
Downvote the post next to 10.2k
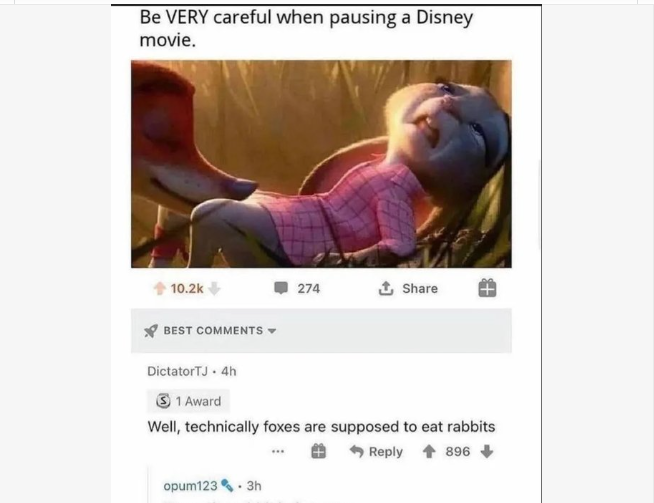[x=214, y=288]
